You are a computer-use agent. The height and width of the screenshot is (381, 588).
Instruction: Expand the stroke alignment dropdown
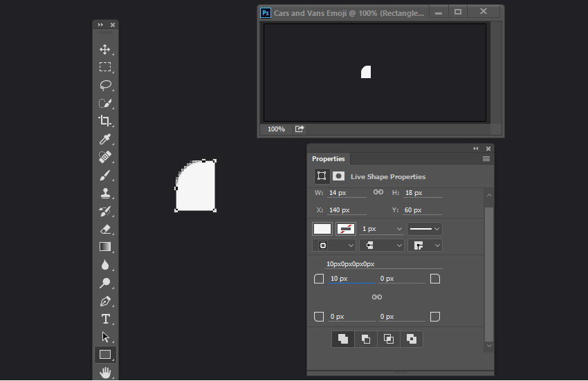click(x=333, y=245)
